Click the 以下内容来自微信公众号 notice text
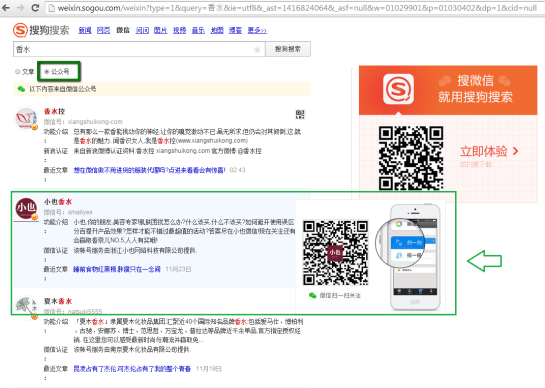The image size is (545, 388). tap(63, 89)
